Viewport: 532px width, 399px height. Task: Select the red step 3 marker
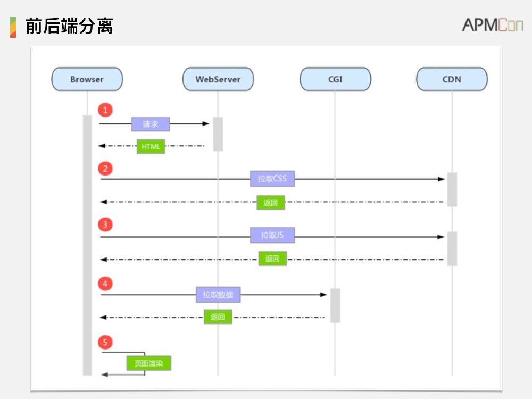(105, 225)
